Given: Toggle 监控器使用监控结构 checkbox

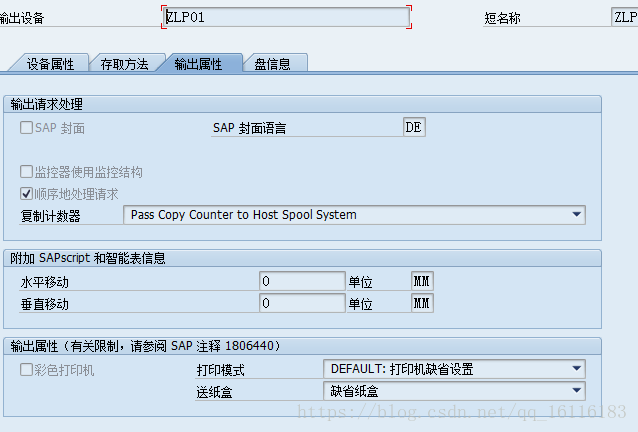Looking at the screenshot, I should pos(26,172).
